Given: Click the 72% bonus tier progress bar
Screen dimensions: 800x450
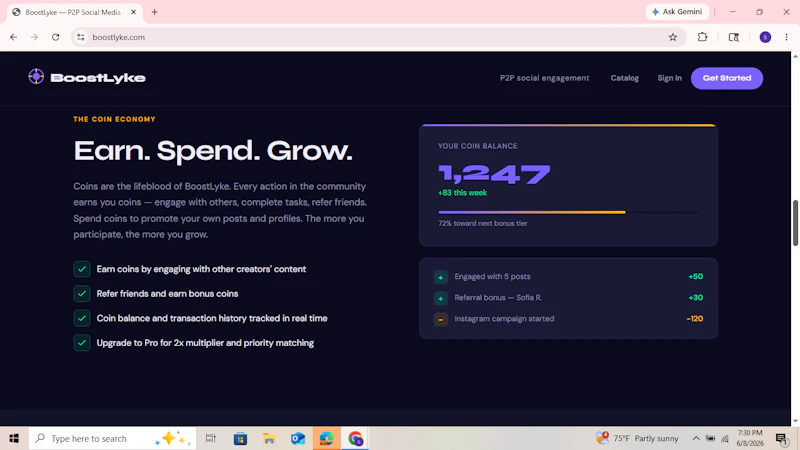Looking at the screenshot, I should [x=568, y=212].
